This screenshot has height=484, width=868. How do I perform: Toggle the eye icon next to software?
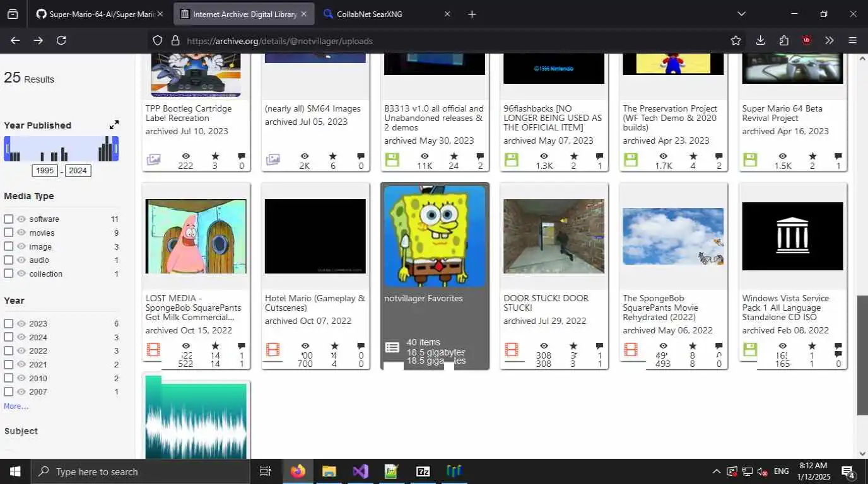21,219
